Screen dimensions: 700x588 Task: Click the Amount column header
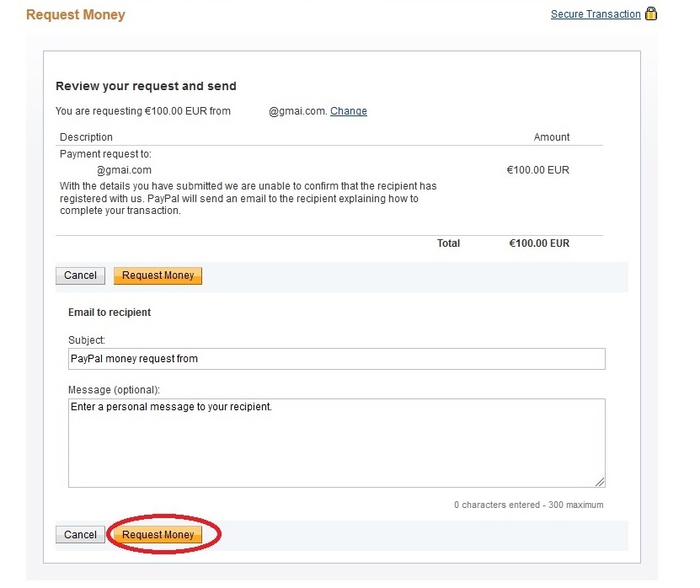[552, 137]
